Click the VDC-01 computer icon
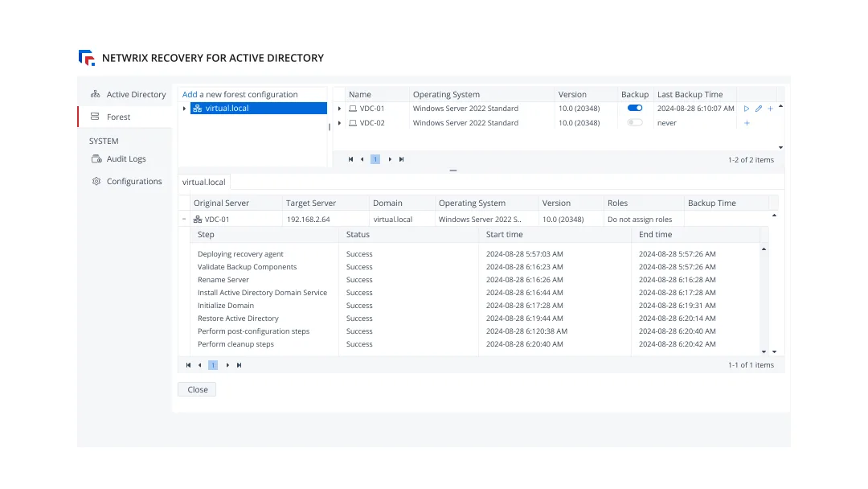 pyautogui.click(x=353, y=109)
